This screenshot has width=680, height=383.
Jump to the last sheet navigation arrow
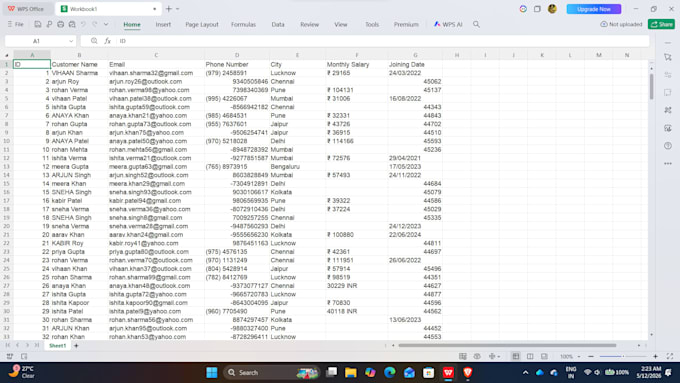pos(37,345)
